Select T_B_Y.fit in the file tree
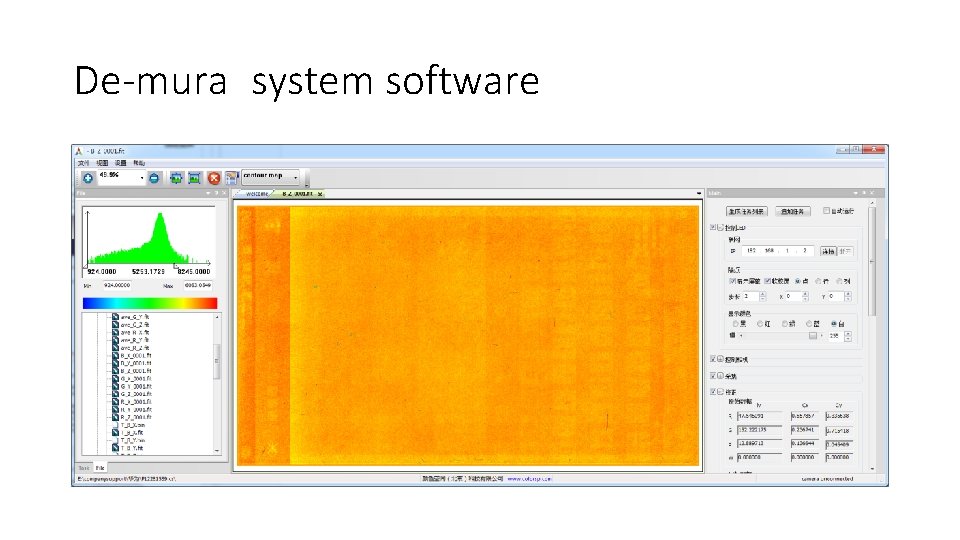Image resolution: width=960 pixels, height=540 pixels. pyautogui.click(x=132, y=448)
